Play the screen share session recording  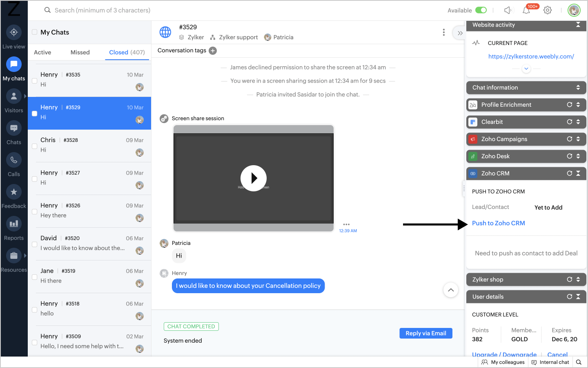click(254, 178)
